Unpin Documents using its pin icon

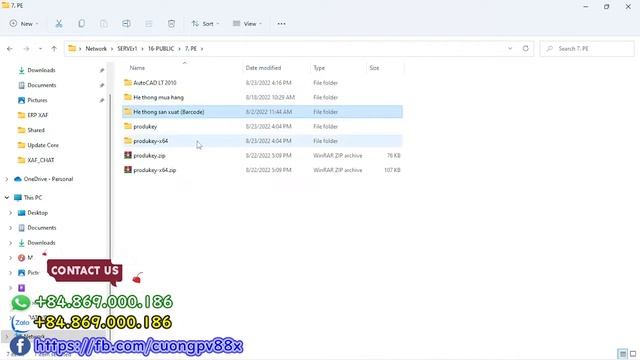(x=102, y=85)
